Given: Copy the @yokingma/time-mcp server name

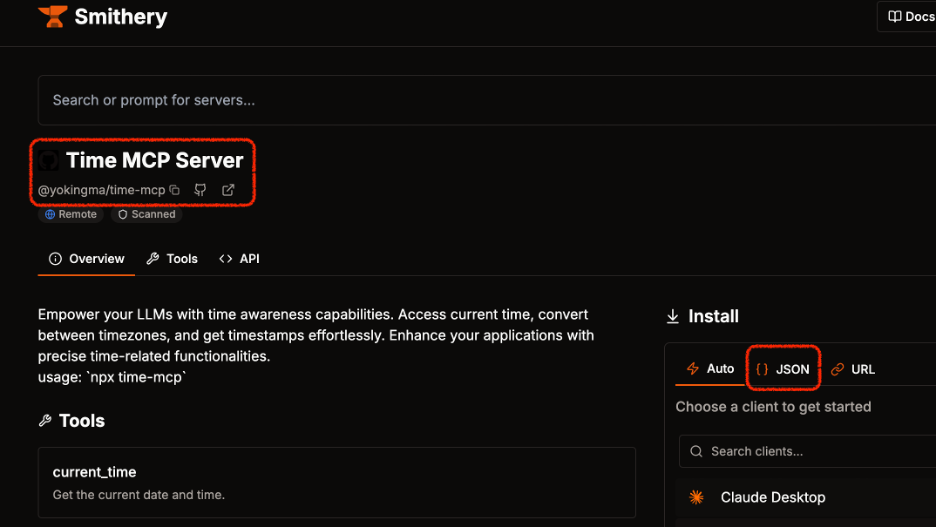Looking at the screenshot, I should click(174, 190).
